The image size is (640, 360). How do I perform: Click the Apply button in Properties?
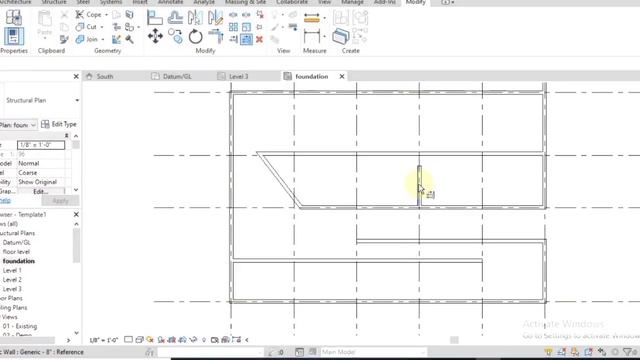pos(60,201)
